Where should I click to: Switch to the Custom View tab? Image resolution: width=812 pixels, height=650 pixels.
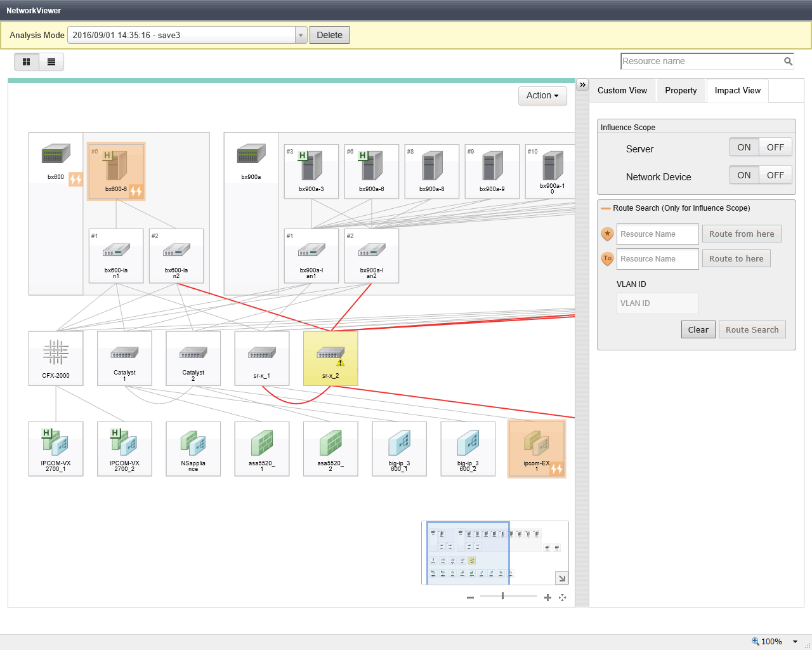tap(622, 91)
